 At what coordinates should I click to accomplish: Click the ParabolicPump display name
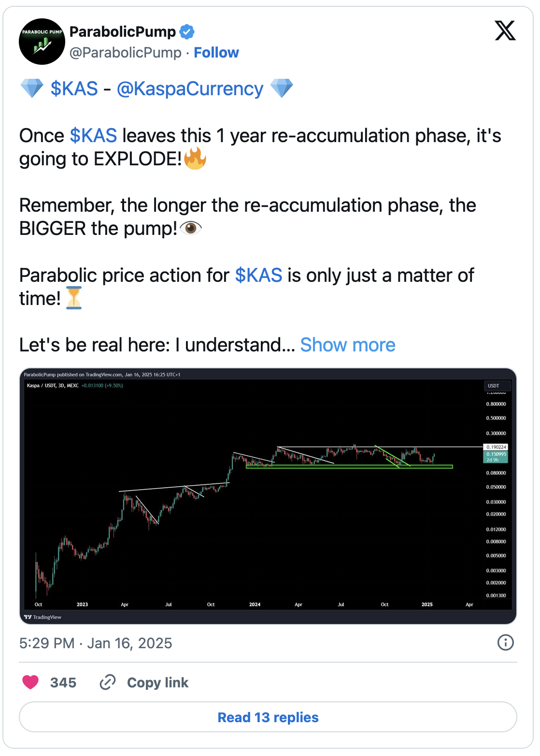pyautogui.click(x=123, y=32)
